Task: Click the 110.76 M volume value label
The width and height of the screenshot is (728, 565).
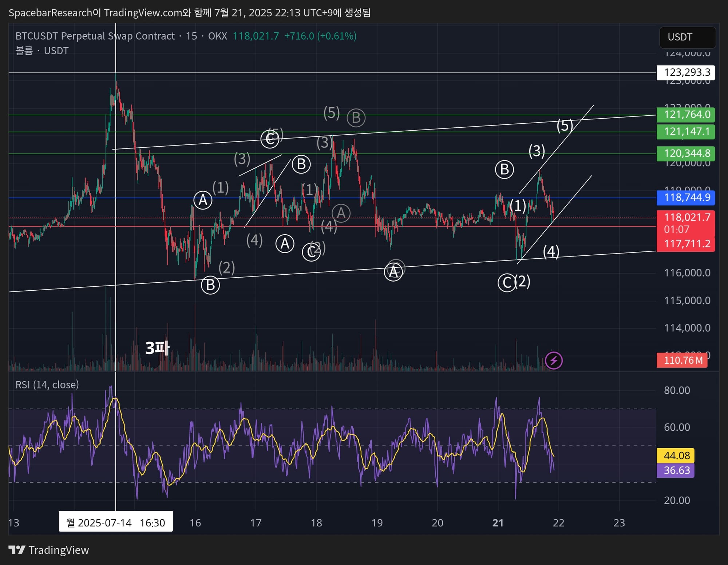Action: point(682,360)
